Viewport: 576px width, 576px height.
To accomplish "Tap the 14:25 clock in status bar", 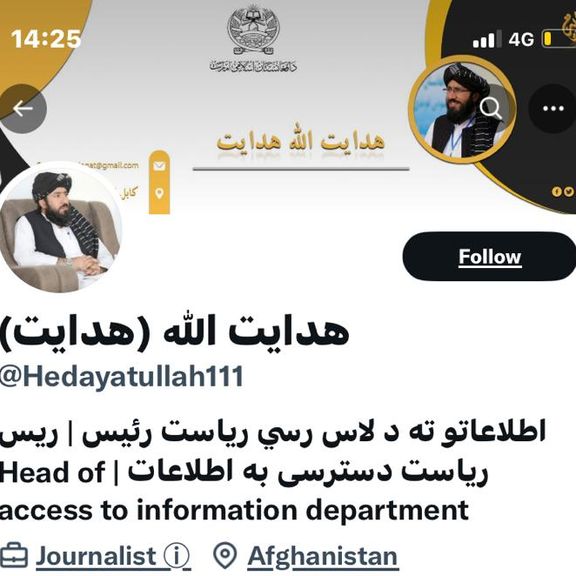I will 46,39.
